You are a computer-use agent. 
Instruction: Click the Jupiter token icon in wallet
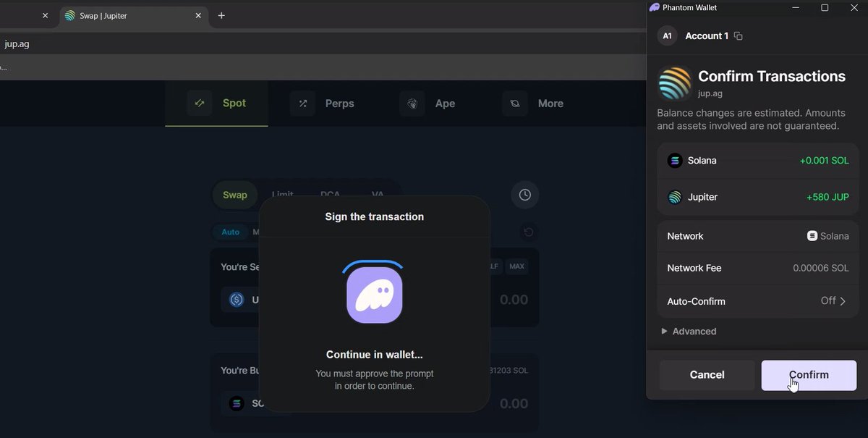point(675,197)
